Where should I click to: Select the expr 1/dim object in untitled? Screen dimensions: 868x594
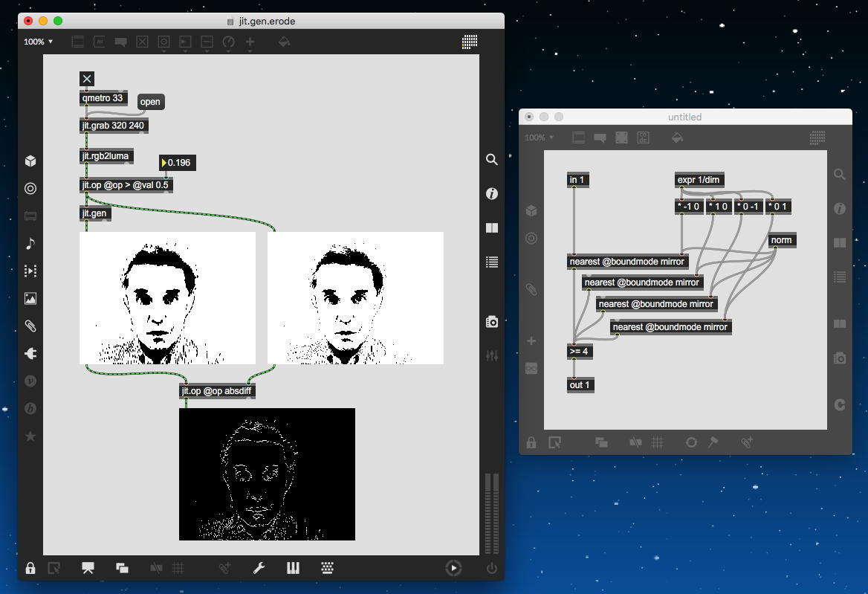(x=699, y=180)
